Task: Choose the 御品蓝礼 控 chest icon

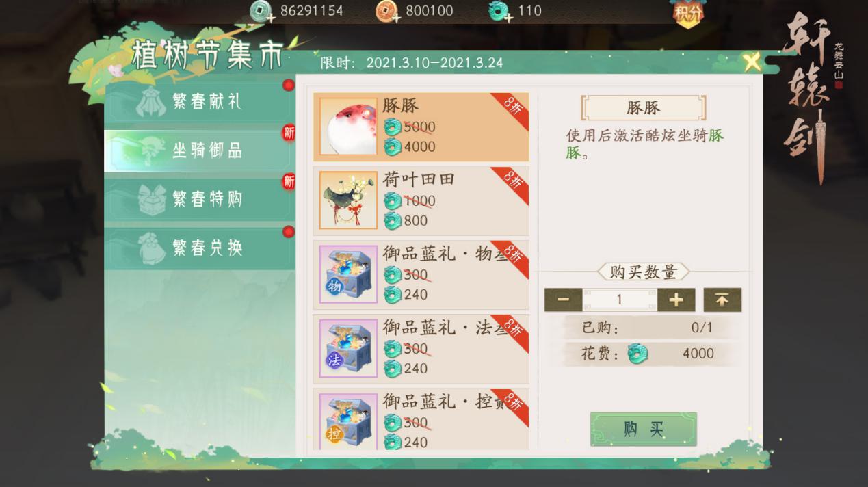Action: tap(348, 419)
